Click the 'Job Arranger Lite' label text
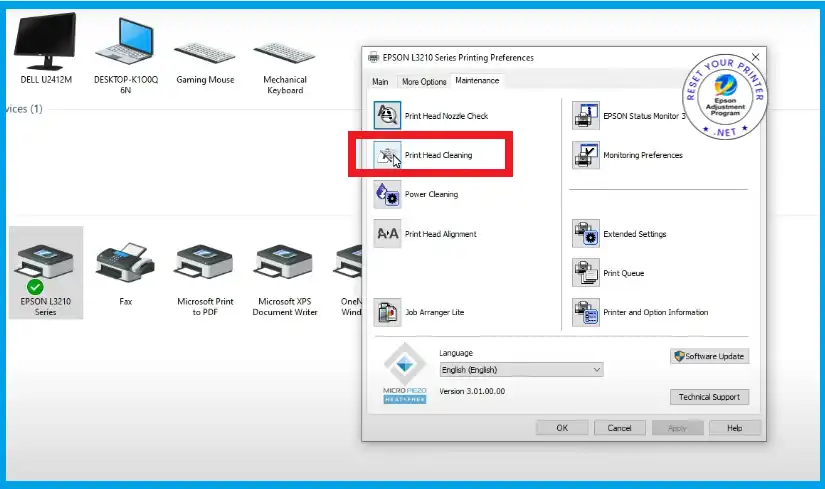The image size is (825, 489). pyautogui.click(x=435, y=312)
